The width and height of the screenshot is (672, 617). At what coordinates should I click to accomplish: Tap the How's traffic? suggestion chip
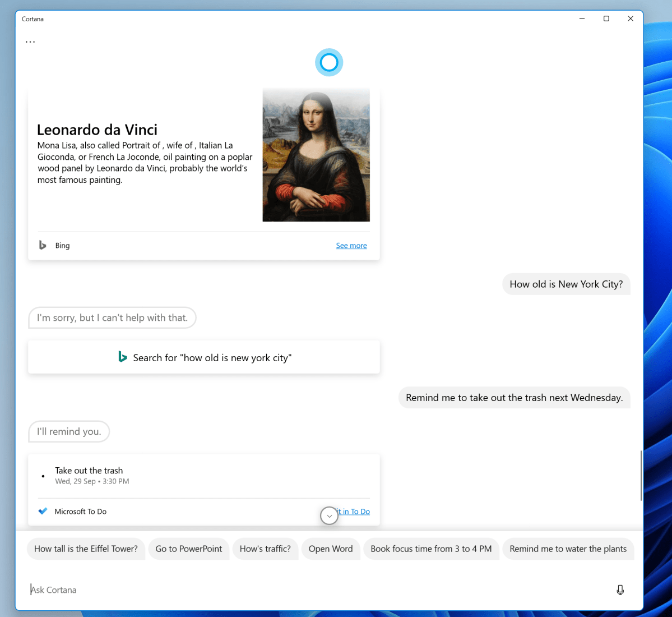point(265,549)
